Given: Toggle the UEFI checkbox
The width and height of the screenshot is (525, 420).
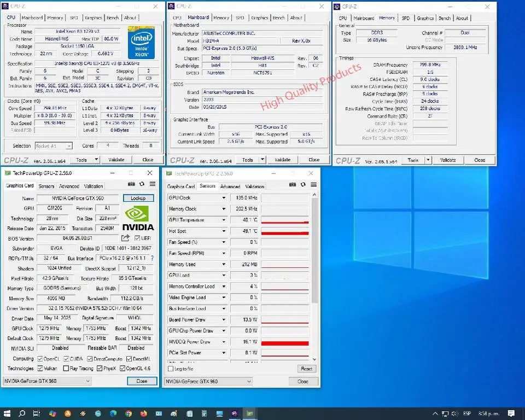Looking at the screenshot, I should click(x=137, y=238).
